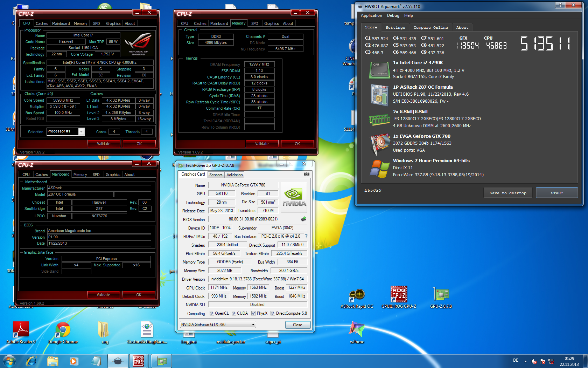Click ROG CPU-Z taskbar button

pos(139,361)
